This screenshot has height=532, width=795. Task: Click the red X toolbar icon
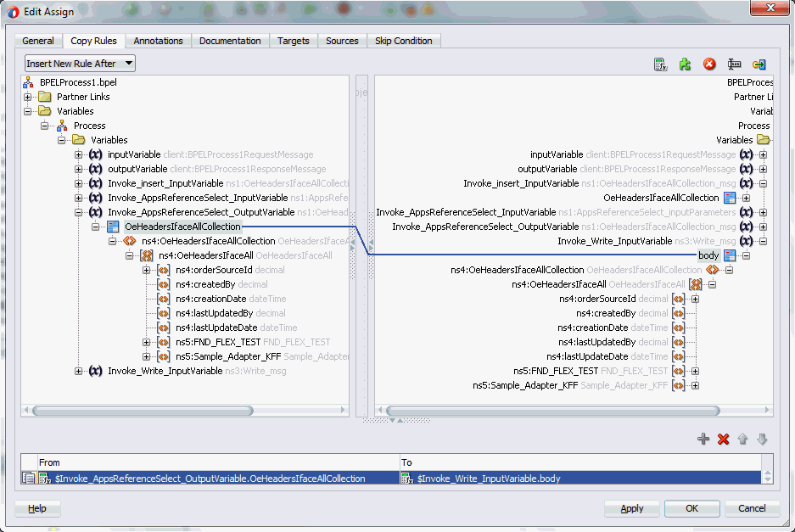[x=709, y=64]
